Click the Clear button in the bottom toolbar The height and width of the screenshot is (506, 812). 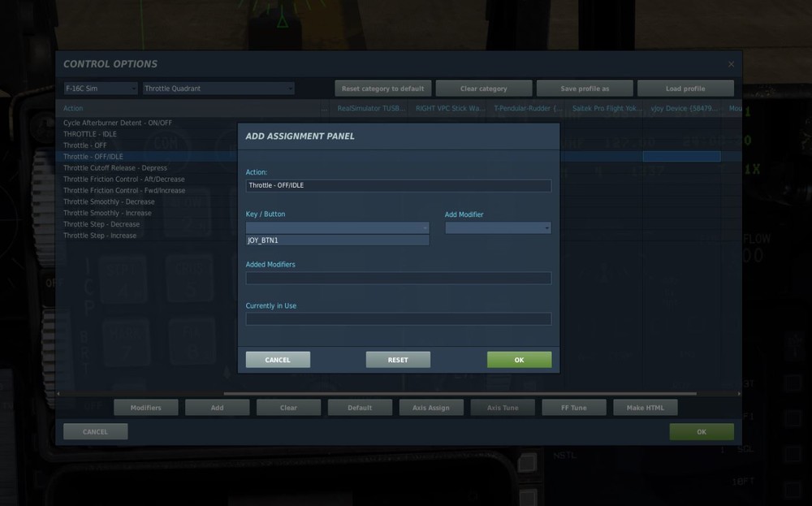pos(288,408)
